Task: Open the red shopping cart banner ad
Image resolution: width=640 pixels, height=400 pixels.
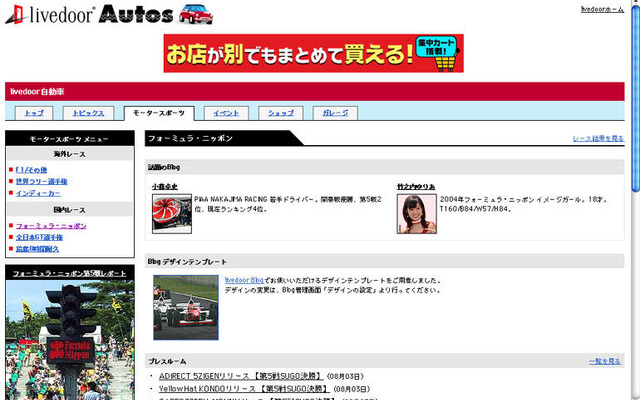Action: pyautogui.click(x=313, y=53)
